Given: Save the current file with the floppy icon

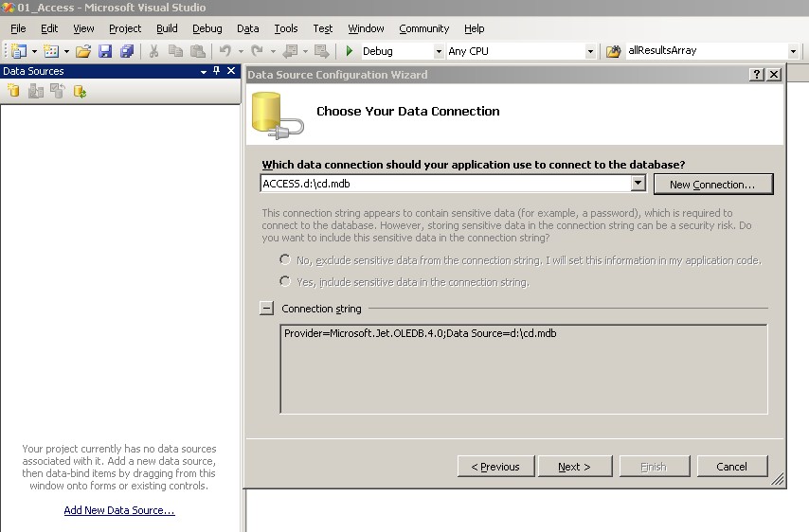Looking at the screenshot, I should click(105, 51).
